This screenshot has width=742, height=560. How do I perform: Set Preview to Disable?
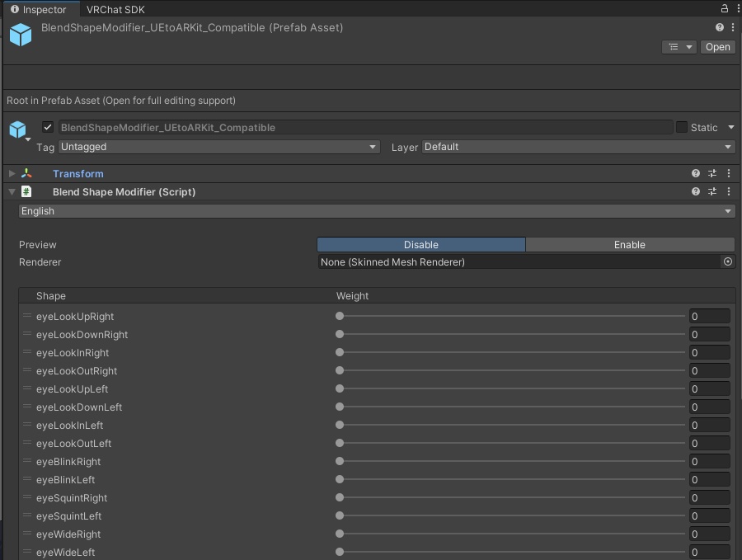[x=420, y=244]
